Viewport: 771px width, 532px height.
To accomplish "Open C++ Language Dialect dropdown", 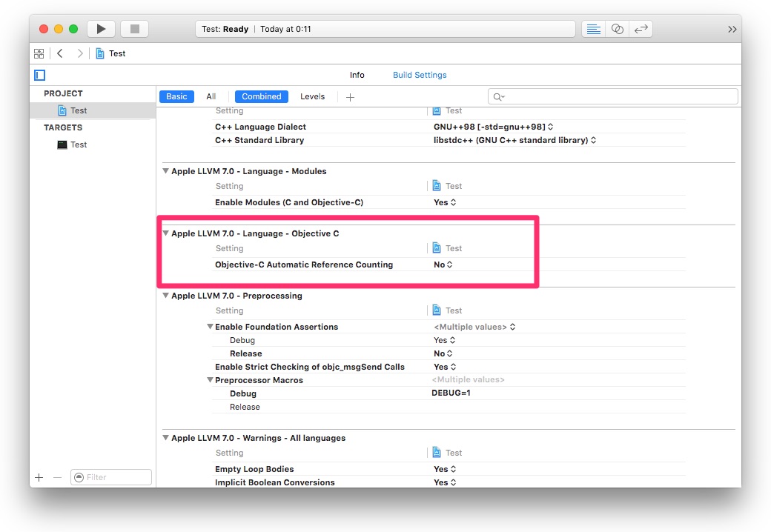I will click(493, 127).
